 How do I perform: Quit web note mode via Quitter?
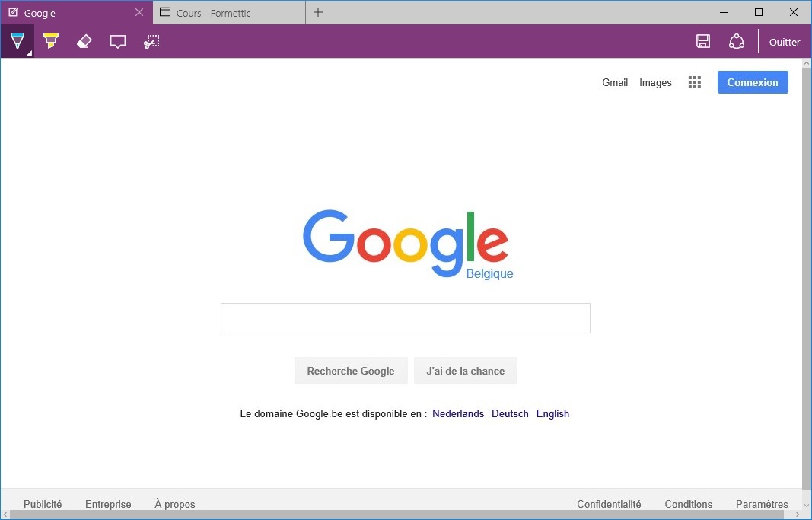(784, 43)
